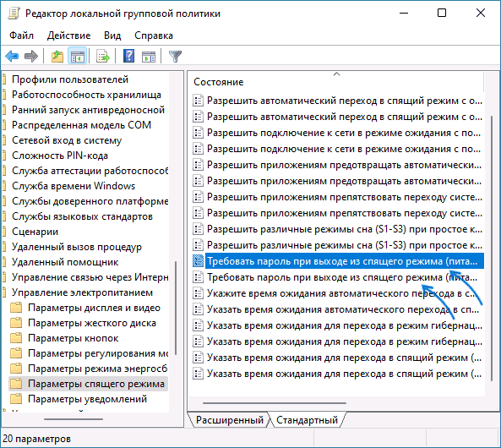Click the left tree's horizontal scrollbar

pyautogui.click(x=74, y=419)
